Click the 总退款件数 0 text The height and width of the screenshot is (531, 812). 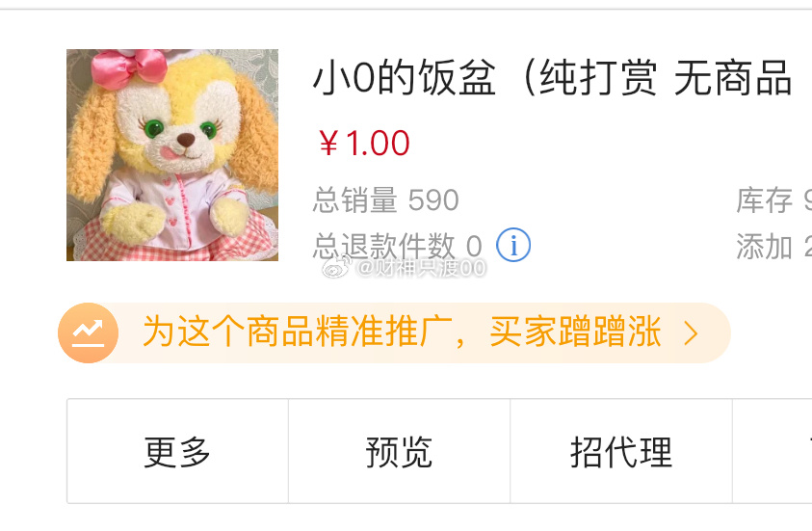(398, 246)
